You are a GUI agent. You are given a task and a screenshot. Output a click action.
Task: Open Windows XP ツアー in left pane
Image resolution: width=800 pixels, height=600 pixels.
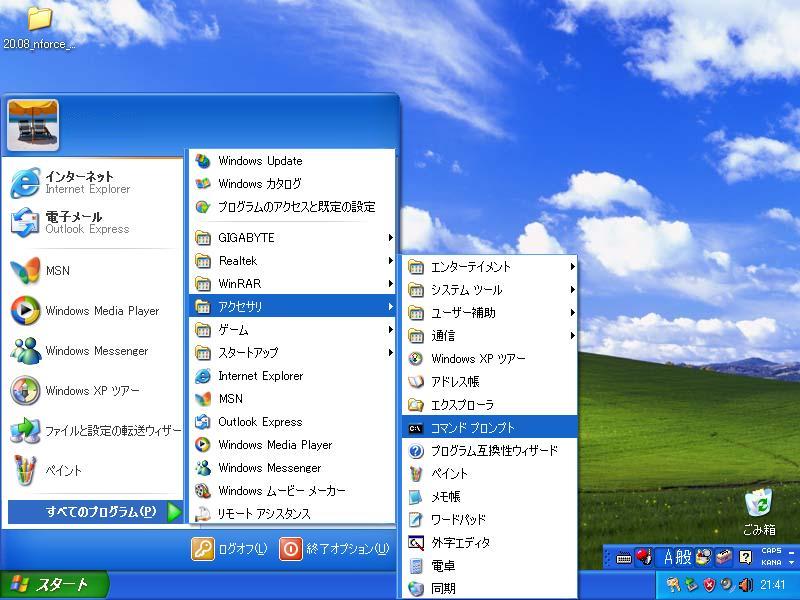(x=94, y=391)
